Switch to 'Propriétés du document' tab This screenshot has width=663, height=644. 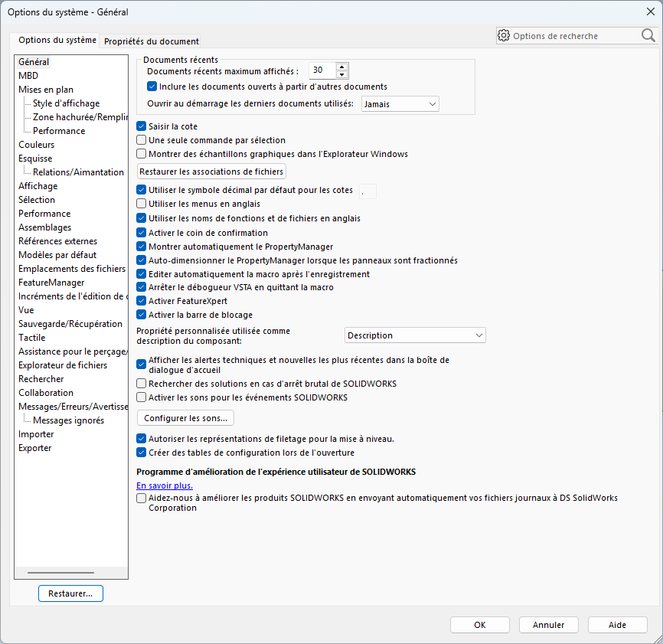(x=152, y=41)
